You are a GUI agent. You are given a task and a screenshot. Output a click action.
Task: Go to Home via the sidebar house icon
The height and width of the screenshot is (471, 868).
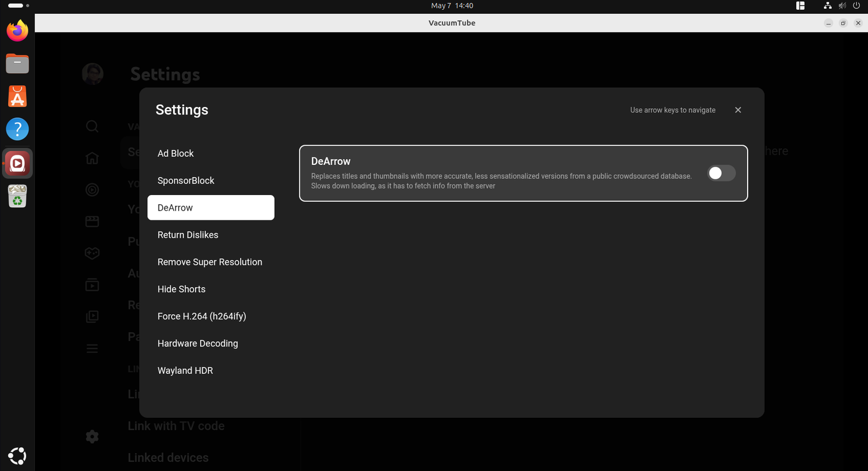[92, 158]
